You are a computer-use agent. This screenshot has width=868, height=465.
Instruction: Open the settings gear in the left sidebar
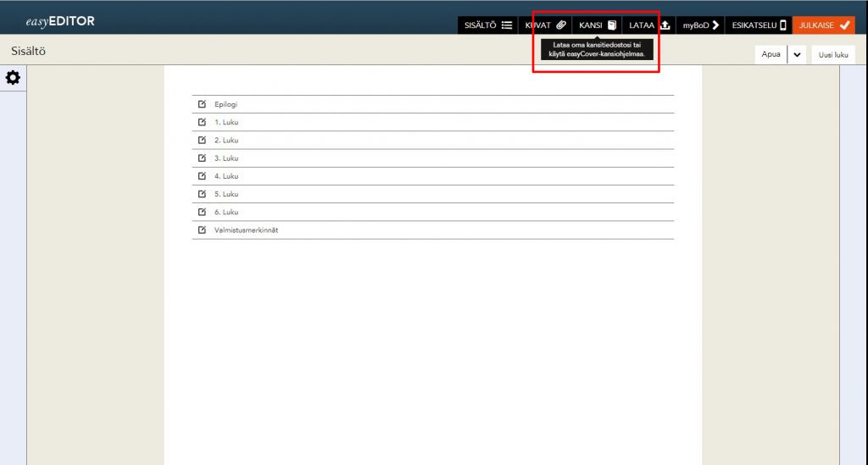coord(13,77)
